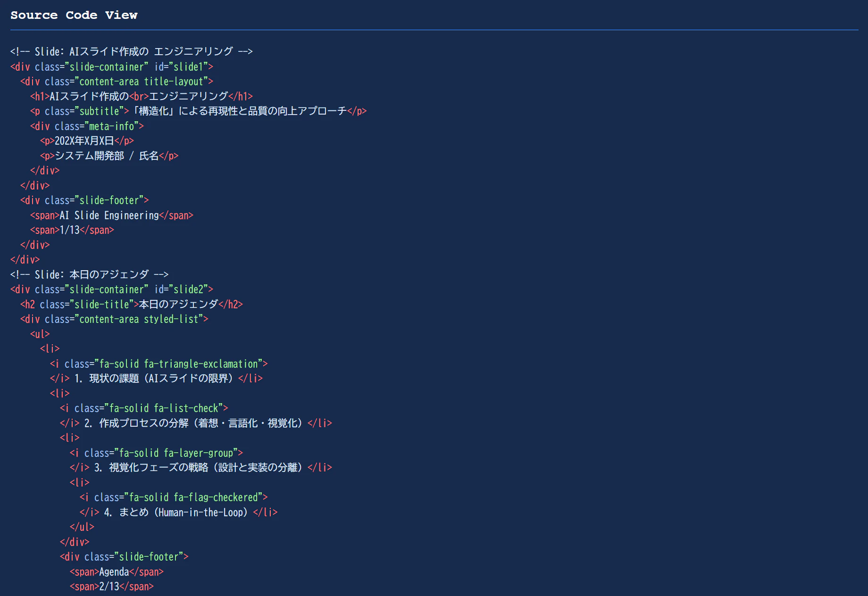
Task: Click the comment line "Slide: AIスライド作成の エンジニアリング"
Action: pyautogui.click(x=132, y=51)
